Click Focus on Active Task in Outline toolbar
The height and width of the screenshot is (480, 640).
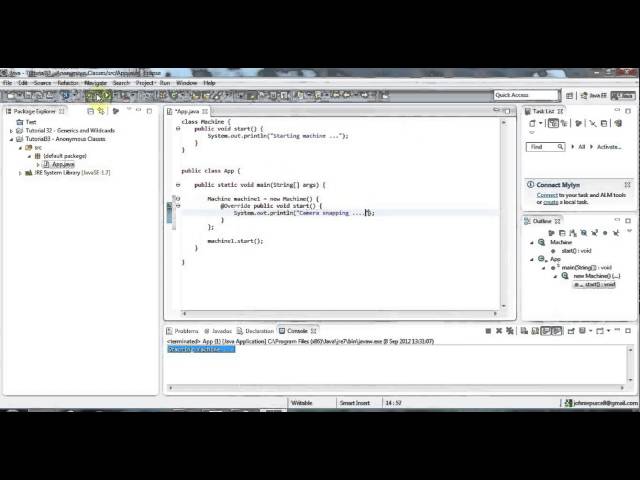[x=551, y=233]
